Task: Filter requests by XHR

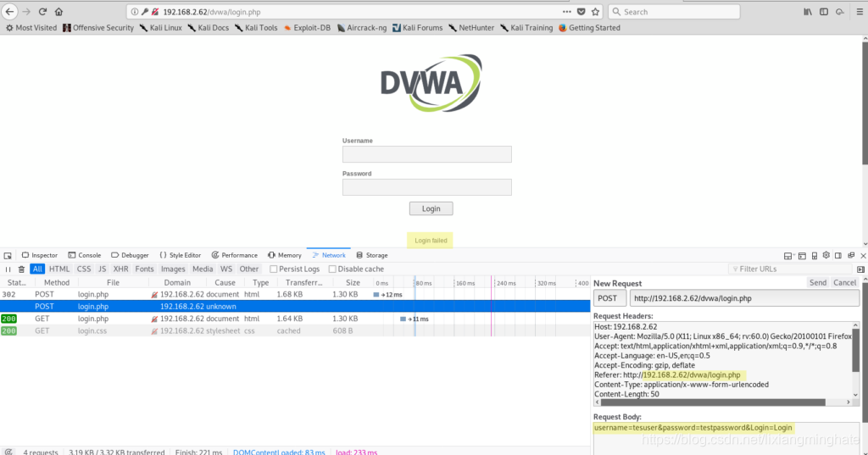Action: pyautogui.click(x=120, y=269)
